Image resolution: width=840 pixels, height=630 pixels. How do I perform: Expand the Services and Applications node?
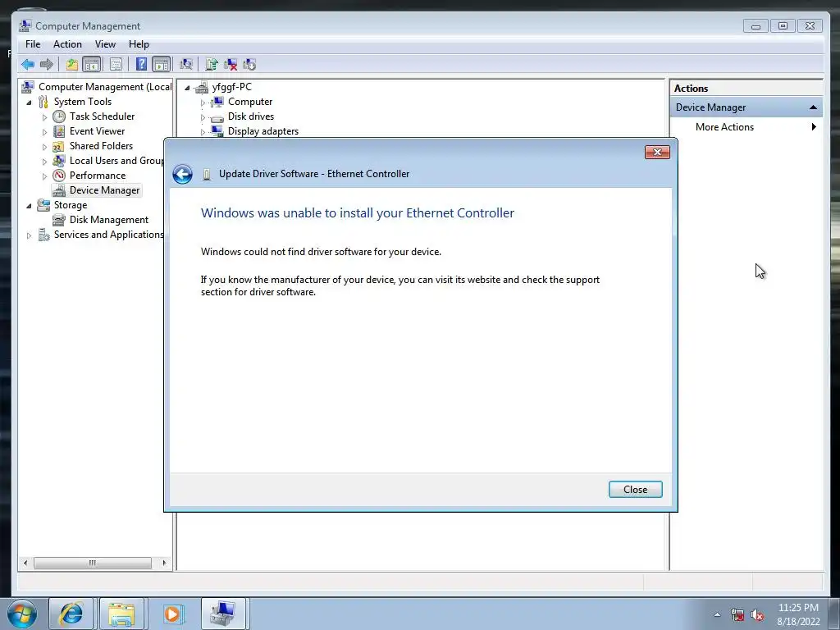point(29,235)
